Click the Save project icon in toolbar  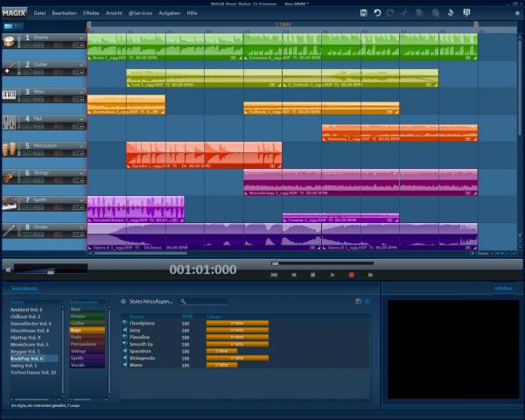(x=364, y=13)
